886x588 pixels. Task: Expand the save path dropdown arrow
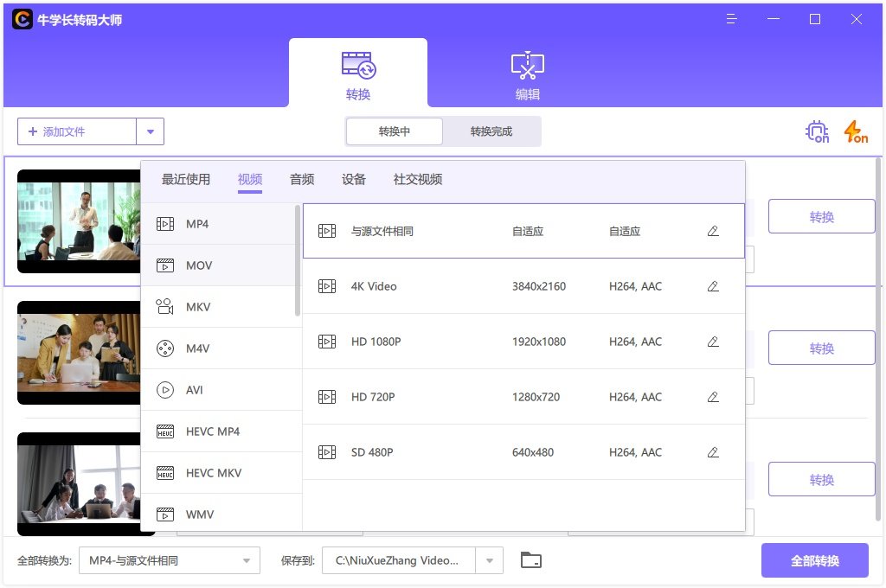pyautogui.click(x=489, y=559)
